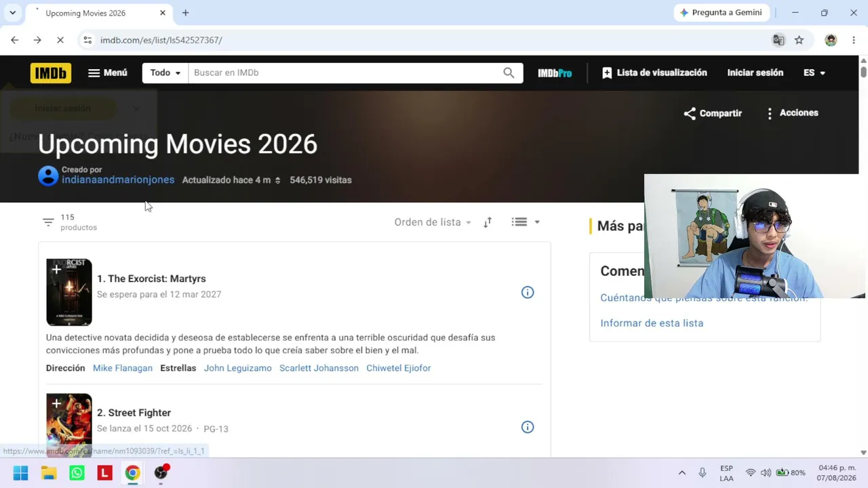This screenshot has width=868, height=488.
Task: Show info for Street Fighter
Action: pos(528,427)
